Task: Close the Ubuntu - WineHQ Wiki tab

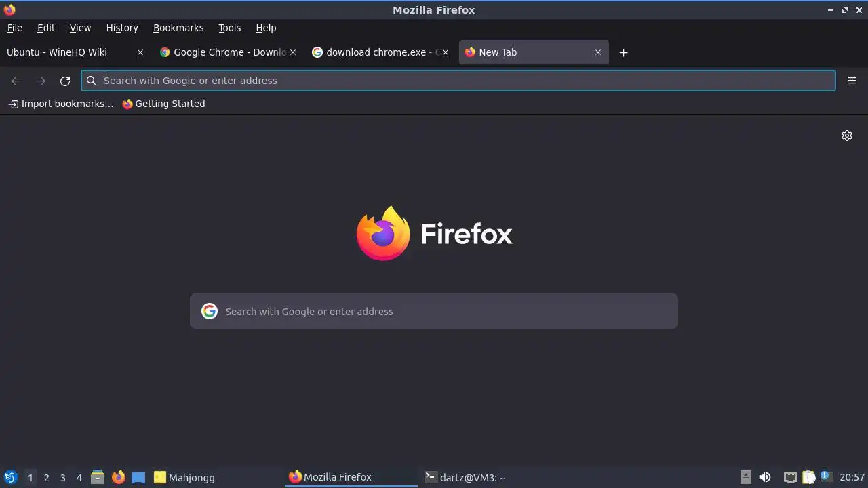Action: click(x=140, y=52)
